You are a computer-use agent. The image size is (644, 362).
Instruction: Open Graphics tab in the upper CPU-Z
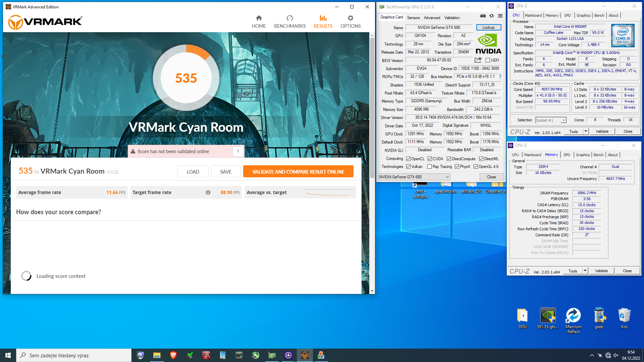pos(583,15)
